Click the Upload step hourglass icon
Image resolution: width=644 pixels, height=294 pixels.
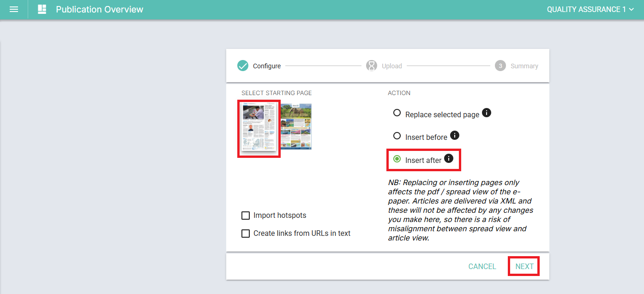tap(372, 66)
